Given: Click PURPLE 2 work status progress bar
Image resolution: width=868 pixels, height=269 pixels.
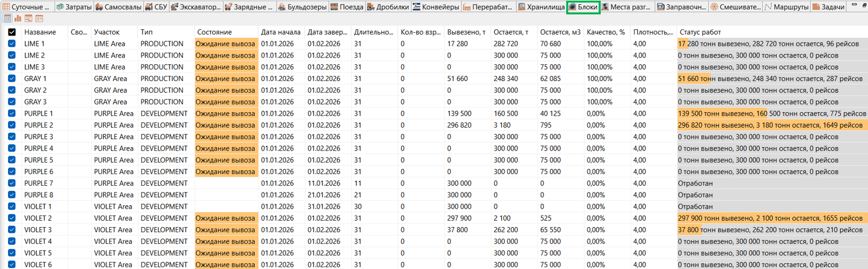Looking at the screenshot, I should click(771, 125).
